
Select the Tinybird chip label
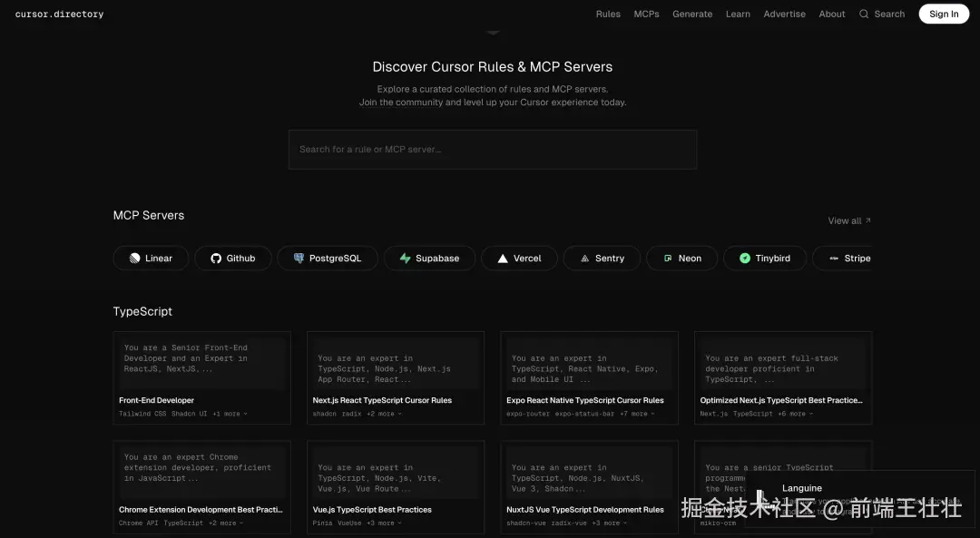[772, 258]
